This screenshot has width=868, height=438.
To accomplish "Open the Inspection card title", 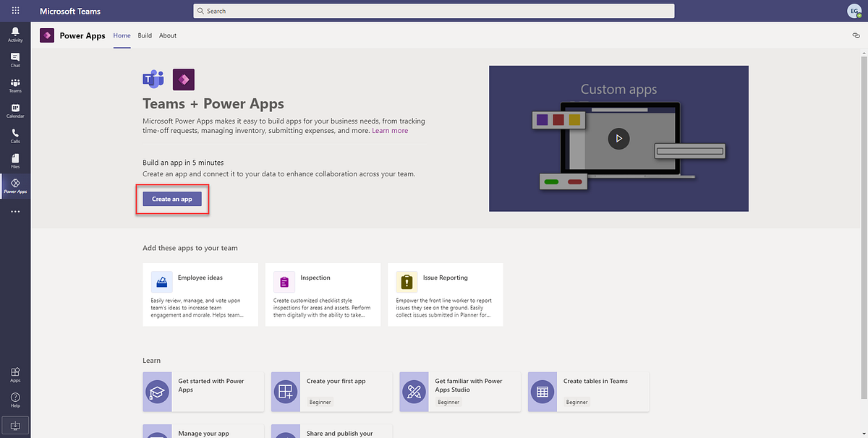I will (315, 278).
